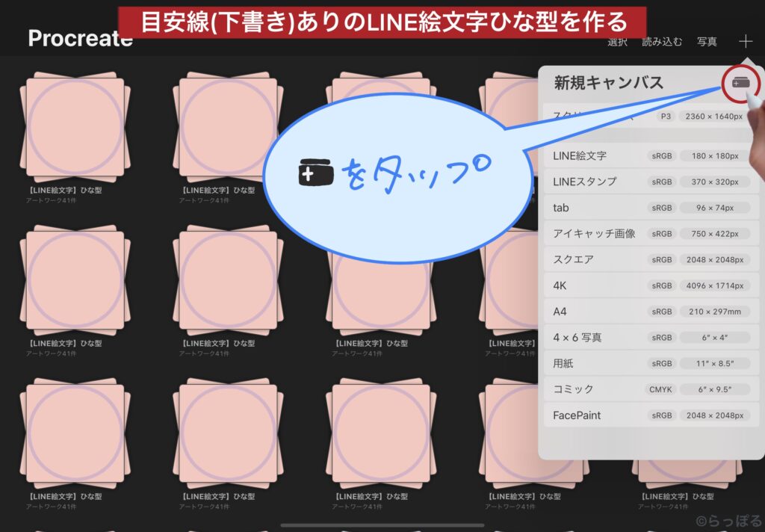Pick the アイキャッチ画像 canvas preset
The height and width of the screenshot is (532, 765).
coord(651,233)
